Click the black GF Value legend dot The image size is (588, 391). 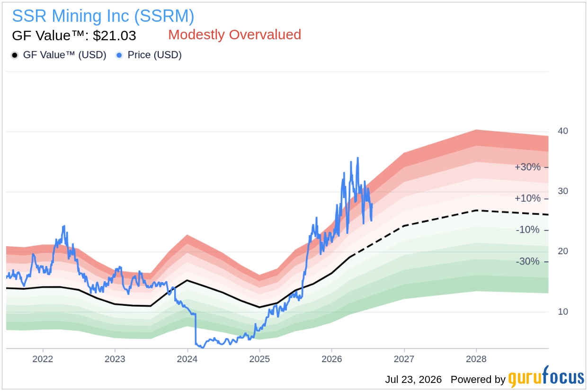point(15,55)
